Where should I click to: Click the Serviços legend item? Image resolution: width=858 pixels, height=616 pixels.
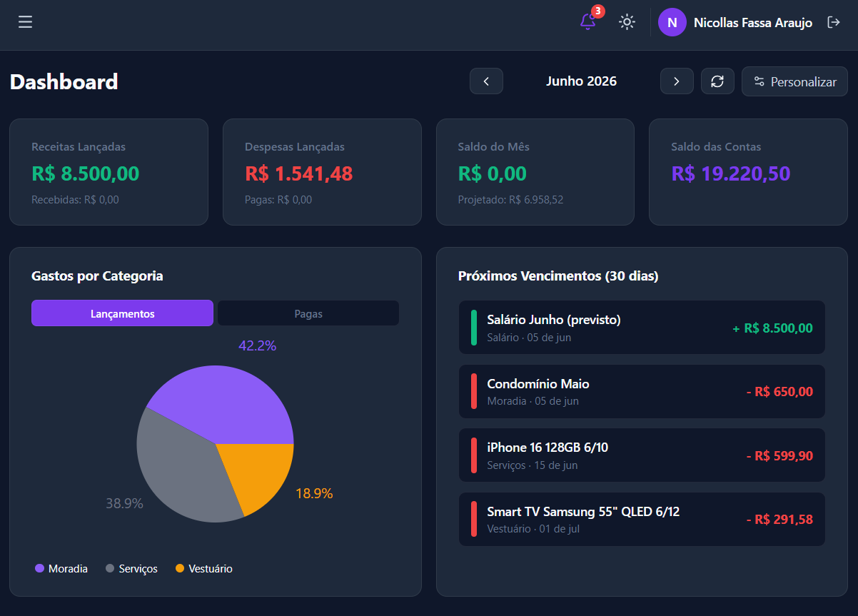(131, 569)
